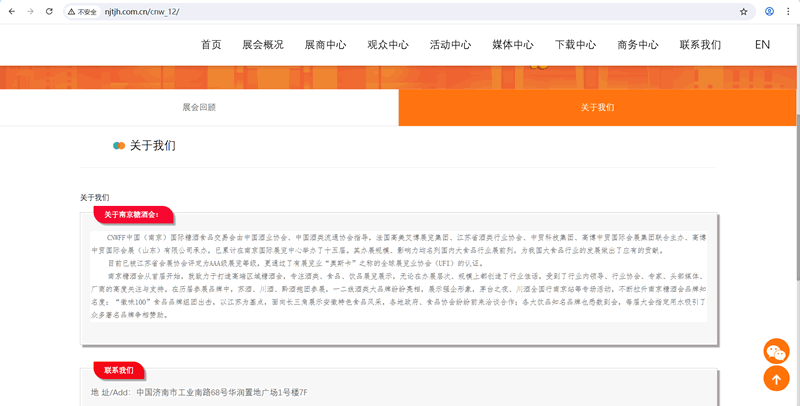800x406 pixels.
Task: Open the Chrome three-dot menu
Action: click(x=789, y=11)
